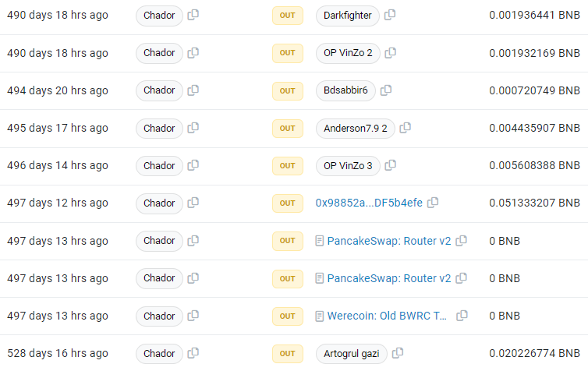Copy the Artogrul gazi address
This screenshot has width=588, height=371.
point(398,353)
